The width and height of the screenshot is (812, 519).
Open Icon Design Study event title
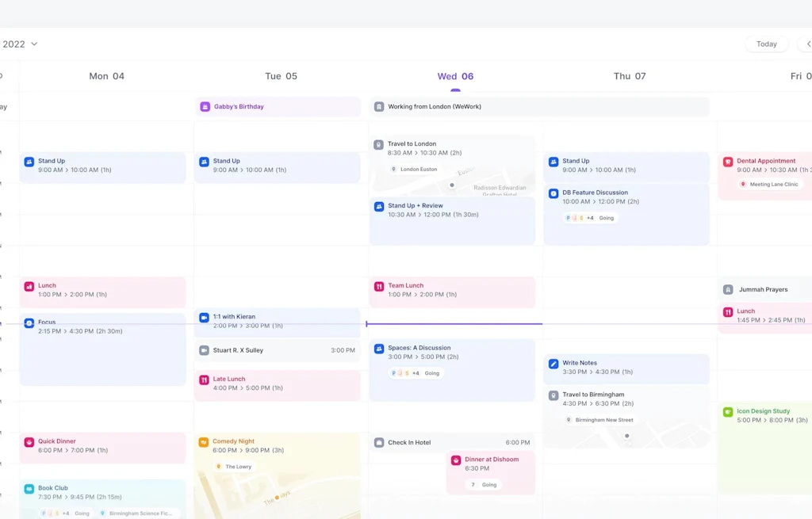tap(764, 411)
